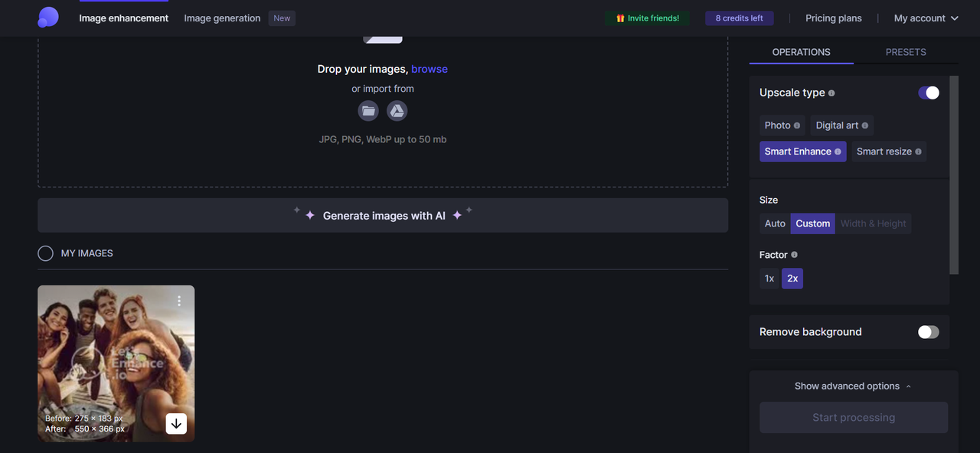
Task: Choose the Digital art upscale type
Action: [841, 125]
